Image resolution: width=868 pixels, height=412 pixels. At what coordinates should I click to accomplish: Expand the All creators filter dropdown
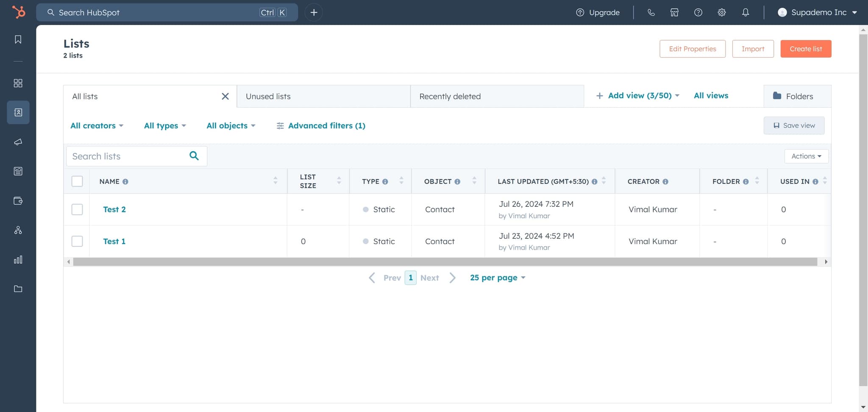tap(97, 125)
